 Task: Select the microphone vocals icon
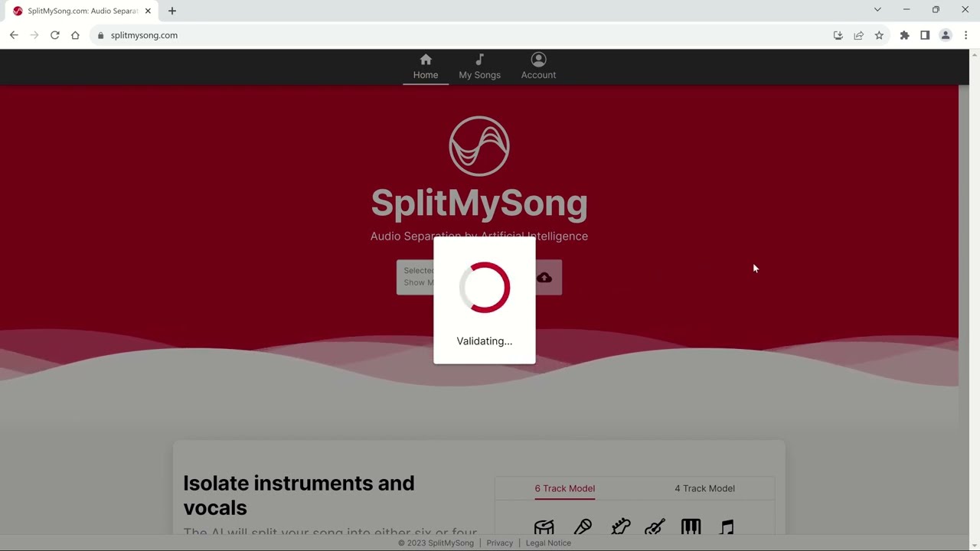pyautogui.click(x=583, y=527)
